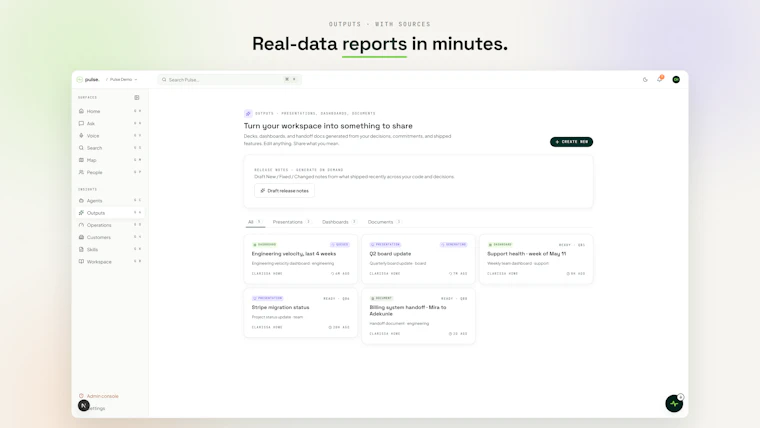
Task: Open Support health week of May 11 card
Action: [536, 259]
